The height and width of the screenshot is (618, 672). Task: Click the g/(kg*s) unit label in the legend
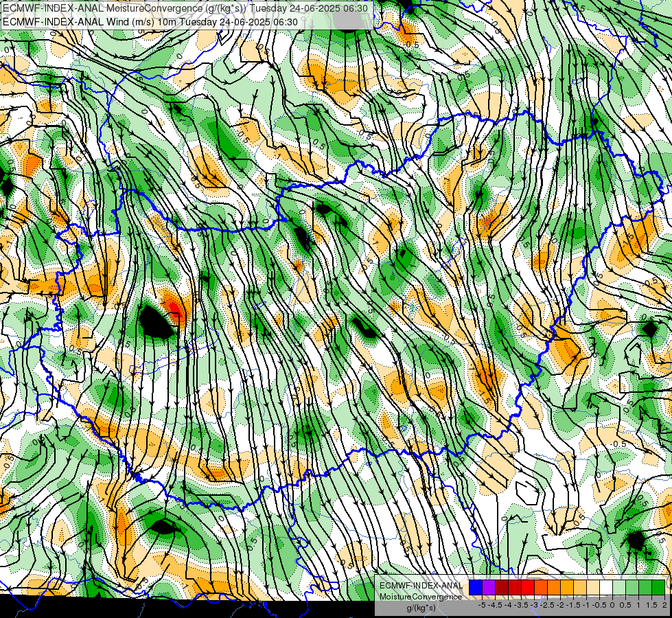pos(421,608)
